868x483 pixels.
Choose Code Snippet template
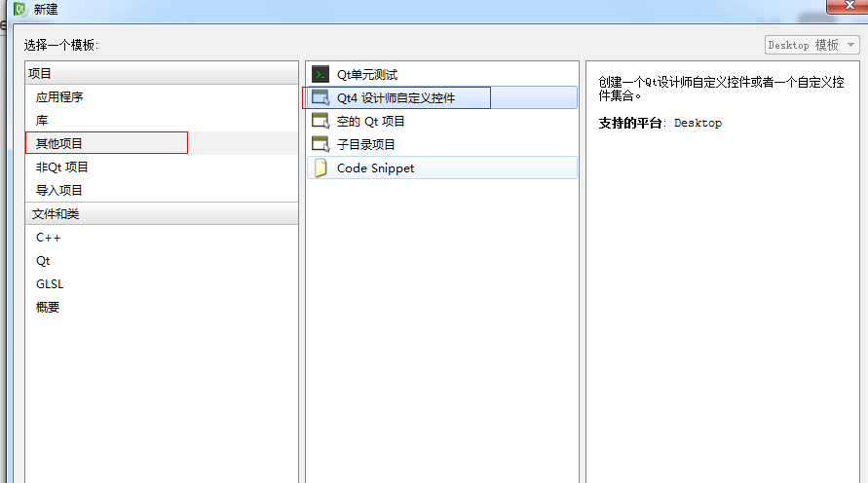pos(442,167)
